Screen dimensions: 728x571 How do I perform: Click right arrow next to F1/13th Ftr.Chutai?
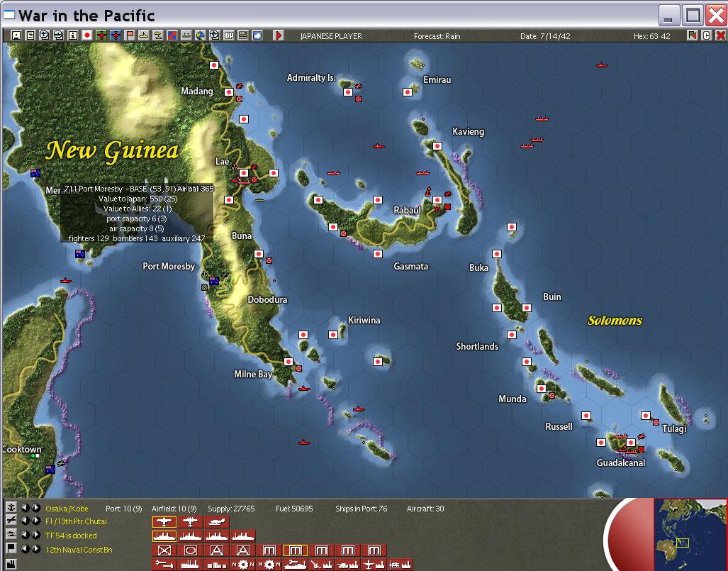[x=35, y=521]
